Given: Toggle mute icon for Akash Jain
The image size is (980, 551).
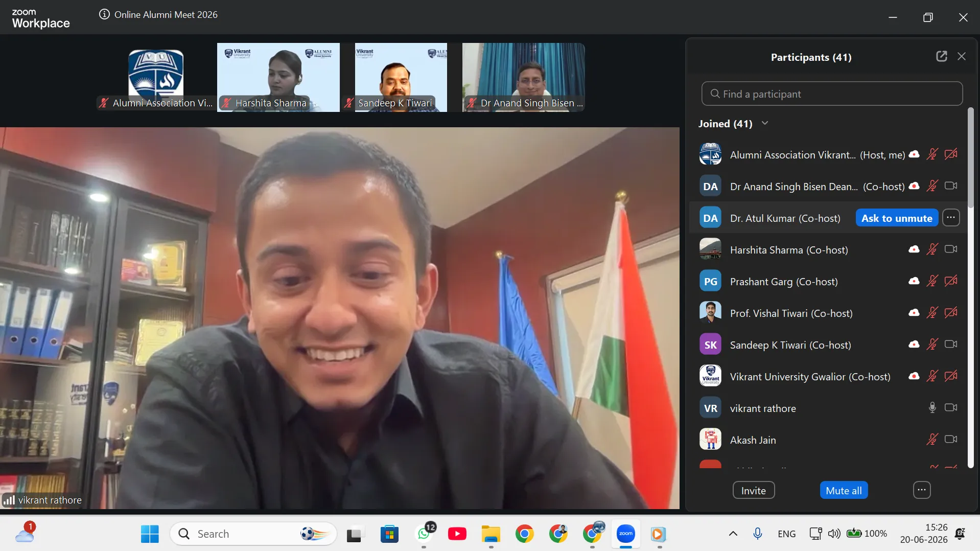Looking at the screenshot, I should point(932,440).
